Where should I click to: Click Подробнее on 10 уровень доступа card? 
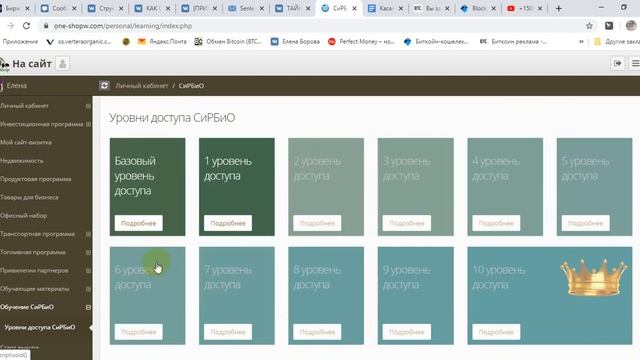pyautogui.click(x=496, y=332)
